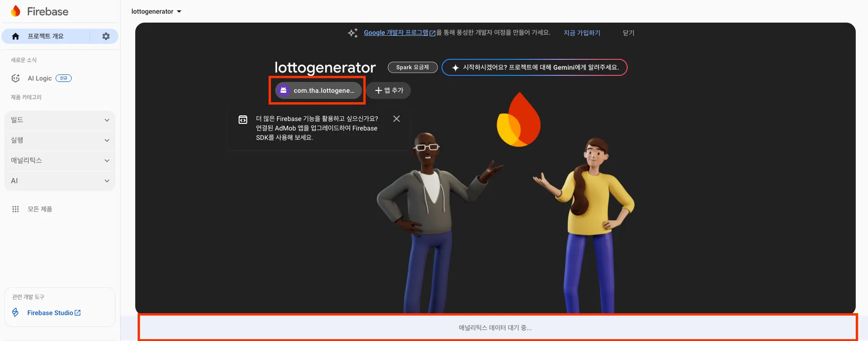
Task: Expand the 빌드 category
Action: pos(60,120)
